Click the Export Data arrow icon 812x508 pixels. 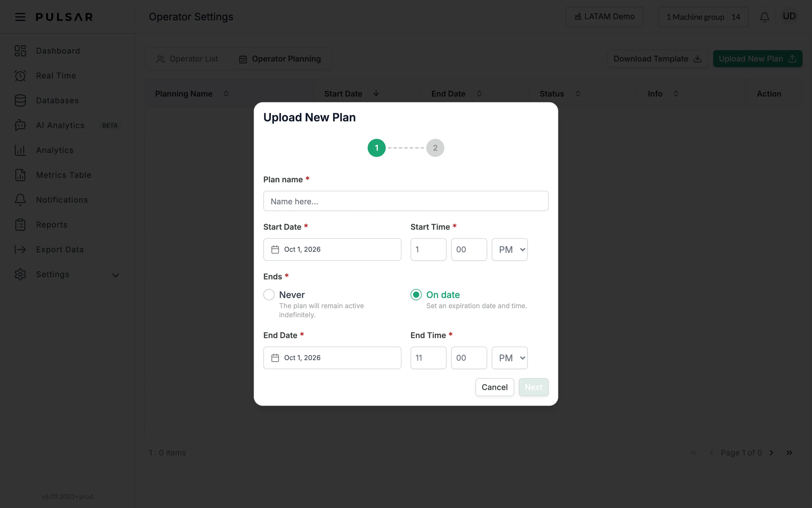pos(20,250)
